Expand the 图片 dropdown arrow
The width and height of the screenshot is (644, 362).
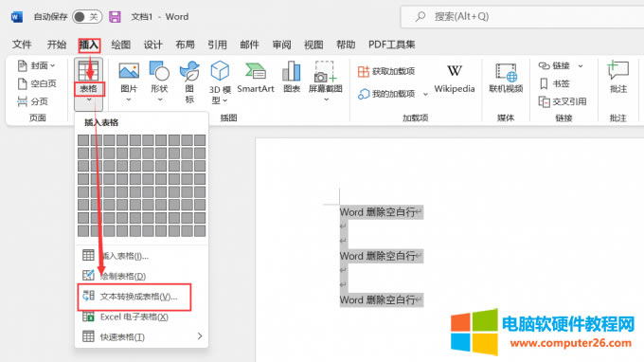click(129, 100)
